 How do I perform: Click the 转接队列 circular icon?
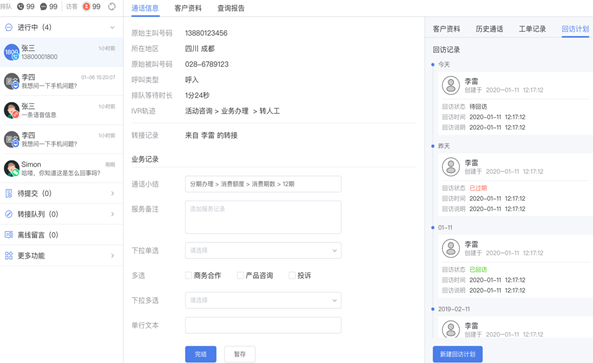(9, 214)
